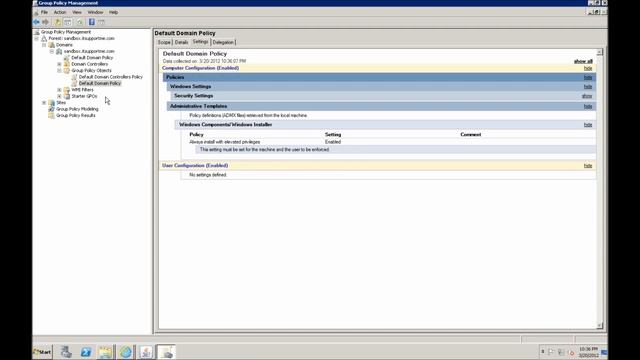Open the Action menu
Image resolution: width=640 pixels, height=360 pixels.
coord(60,12)
